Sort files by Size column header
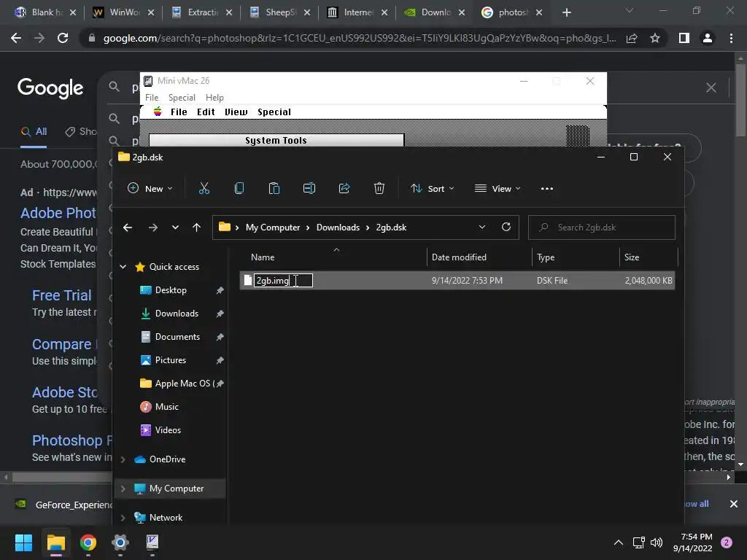This screenshot has height=560, width=747. (632, 257)
